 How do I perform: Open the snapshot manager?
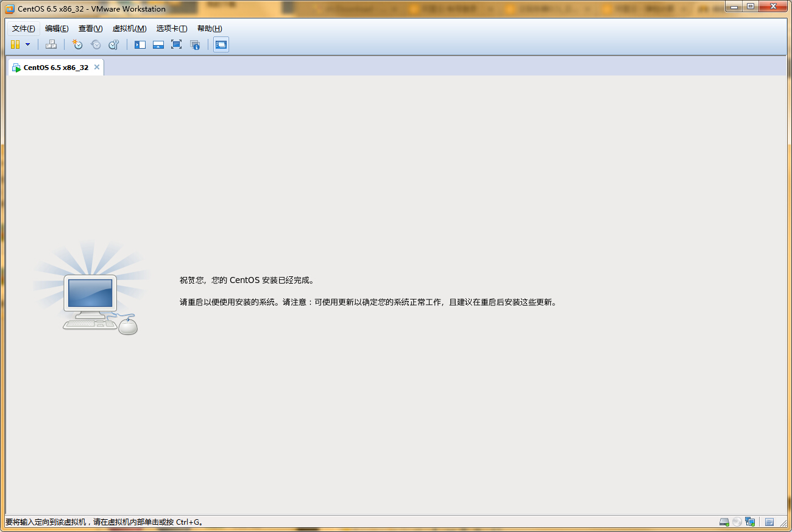[114, 44]
